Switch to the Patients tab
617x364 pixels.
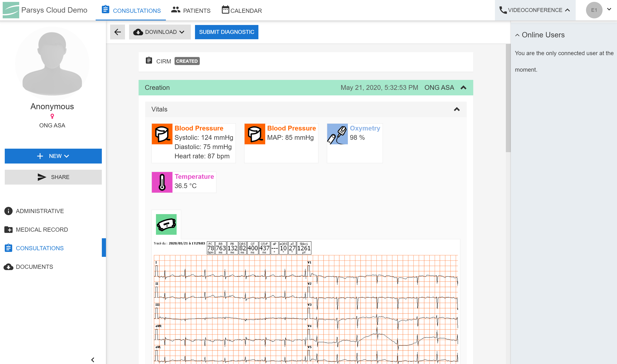tap(191, 10)
